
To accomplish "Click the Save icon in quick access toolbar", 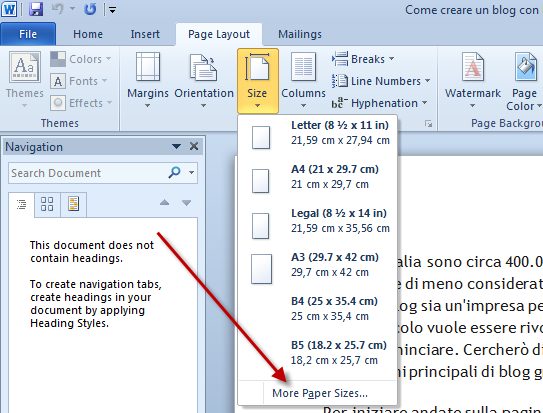I will 36,9.
